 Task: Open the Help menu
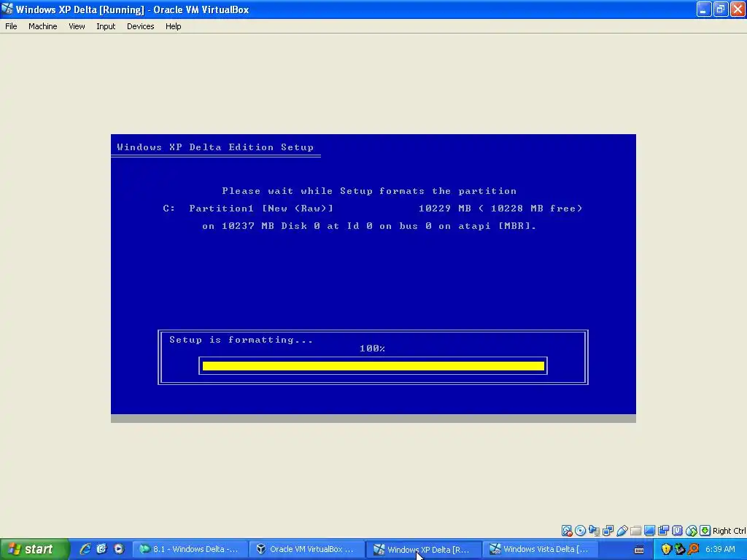coord(174,26)
